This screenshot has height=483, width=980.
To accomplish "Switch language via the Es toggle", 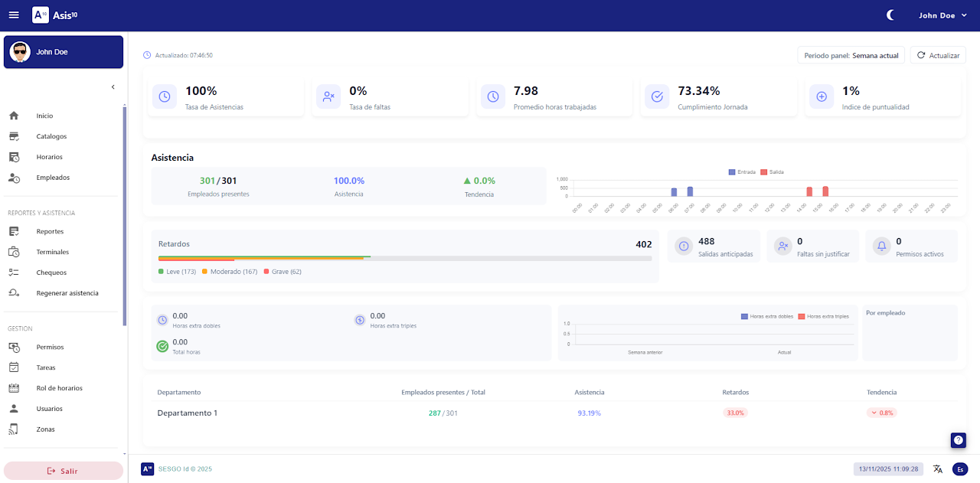I will pyautogui.click(x=959, y=468).
